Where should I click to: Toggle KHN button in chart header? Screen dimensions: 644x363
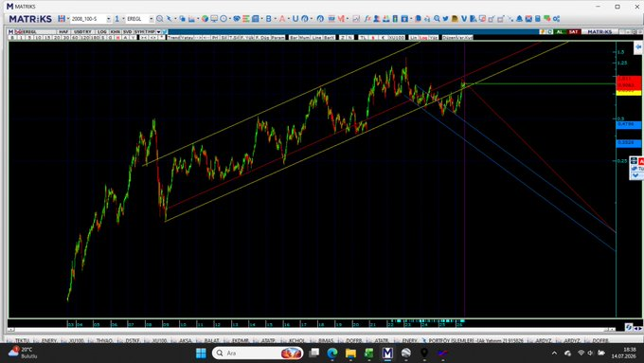115,31
